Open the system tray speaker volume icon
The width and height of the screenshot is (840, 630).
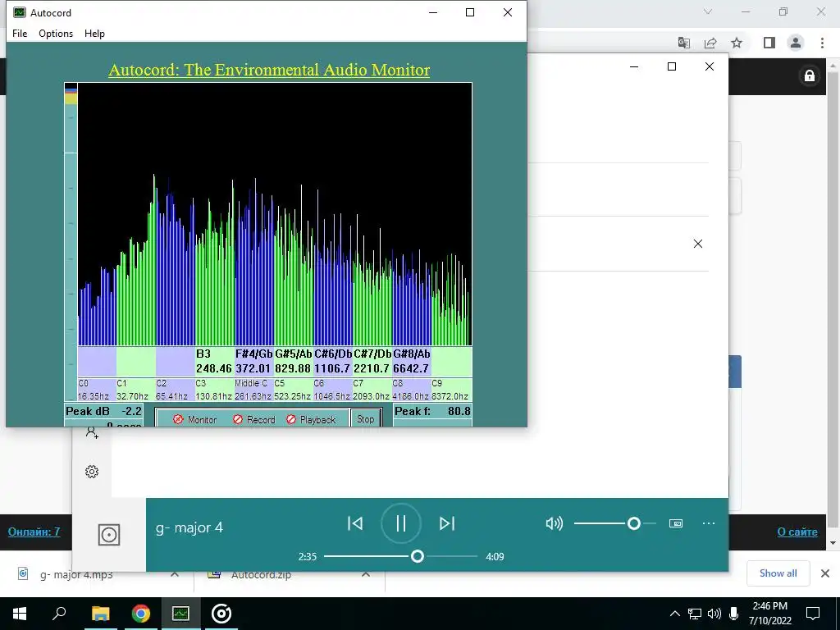click(714, 614)
